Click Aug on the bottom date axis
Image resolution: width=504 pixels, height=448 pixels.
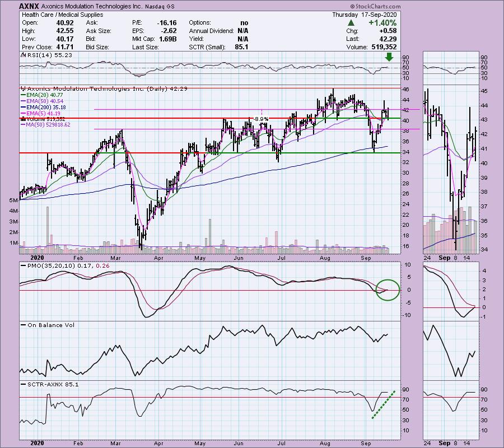pos(325,443)
